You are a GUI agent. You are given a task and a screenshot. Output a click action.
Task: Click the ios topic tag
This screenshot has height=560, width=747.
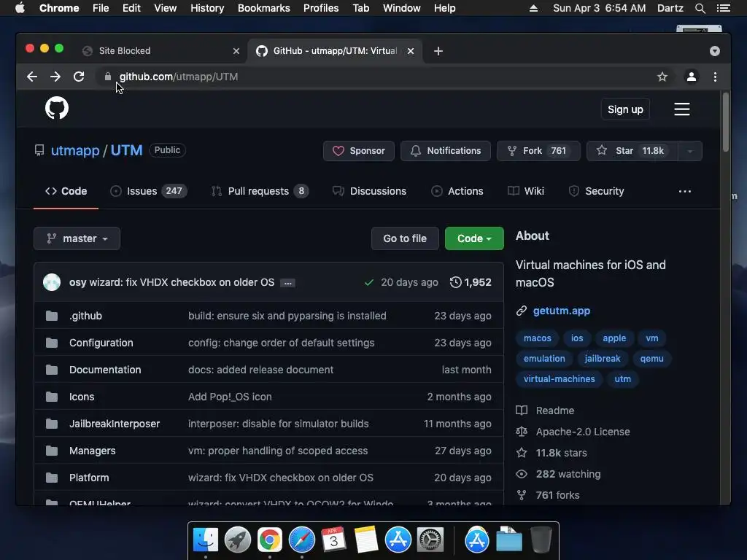577,338
